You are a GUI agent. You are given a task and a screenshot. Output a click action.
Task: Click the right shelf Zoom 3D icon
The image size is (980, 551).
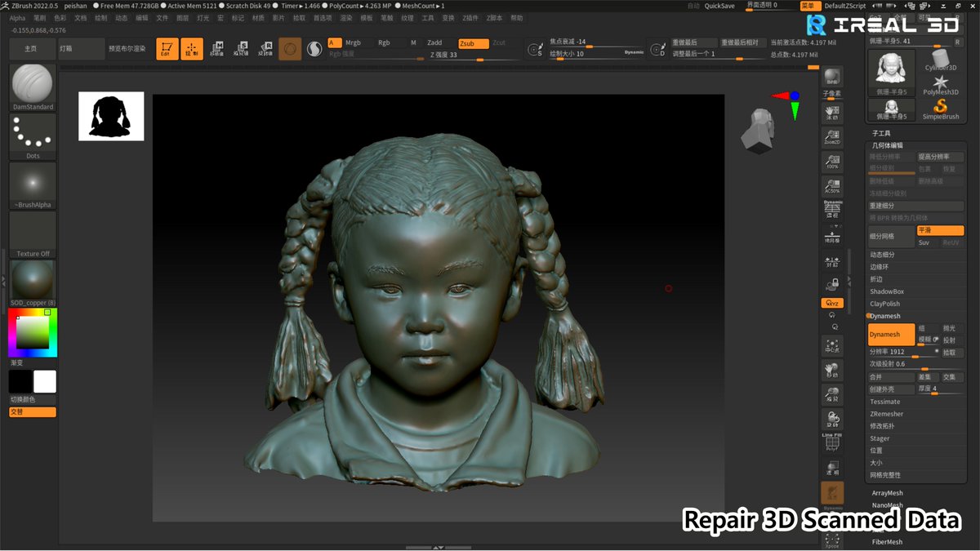tap(832, 397)
